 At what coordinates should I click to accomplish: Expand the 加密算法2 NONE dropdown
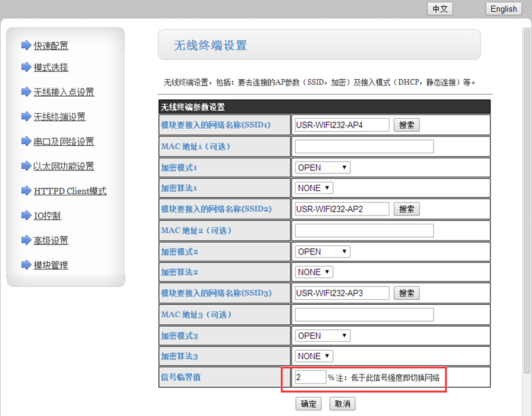pos(314,272)
